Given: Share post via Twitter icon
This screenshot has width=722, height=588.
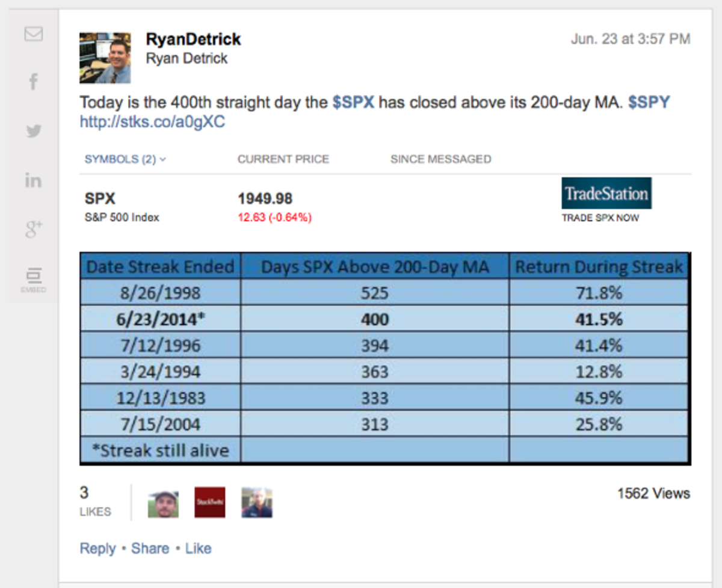Looking at the screenshot, I should 34,130.
